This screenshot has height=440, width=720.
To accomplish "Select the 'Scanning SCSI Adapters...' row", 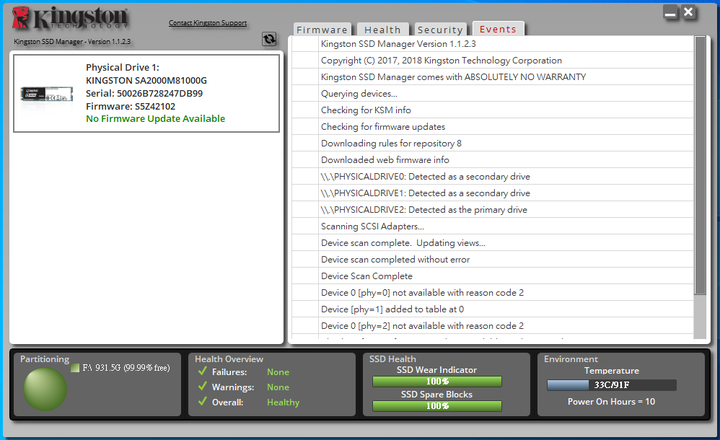I will [x=492, y=226].
